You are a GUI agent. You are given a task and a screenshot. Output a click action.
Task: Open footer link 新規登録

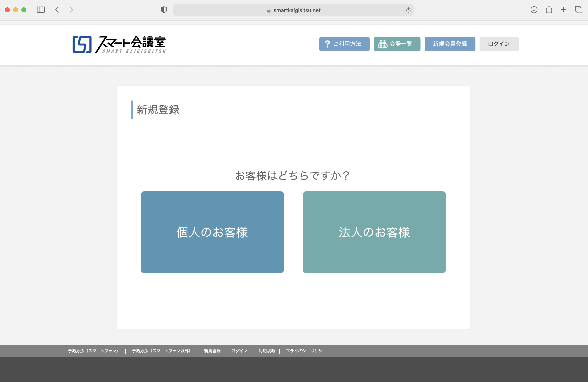(x=212, y=351)
